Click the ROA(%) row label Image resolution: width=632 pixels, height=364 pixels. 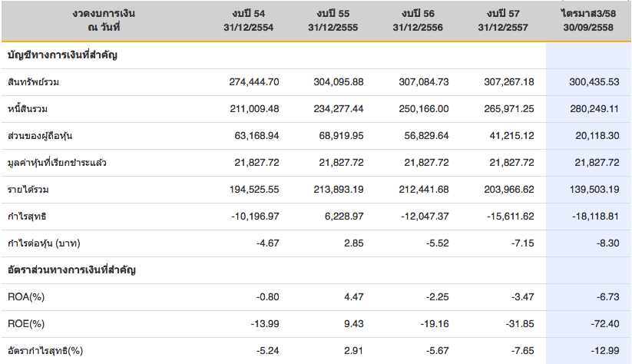coord(25,297)
